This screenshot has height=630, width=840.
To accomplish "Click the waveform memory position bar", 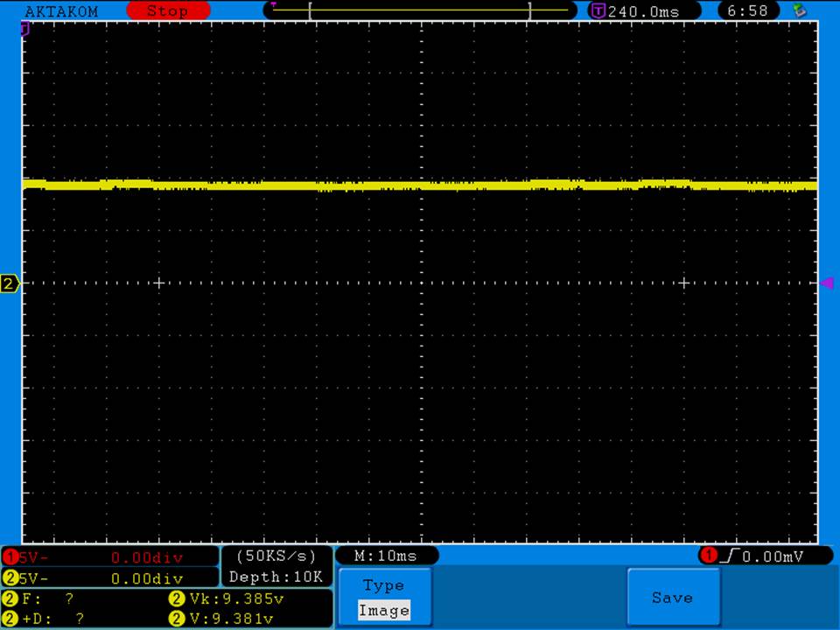I will 420,10.
